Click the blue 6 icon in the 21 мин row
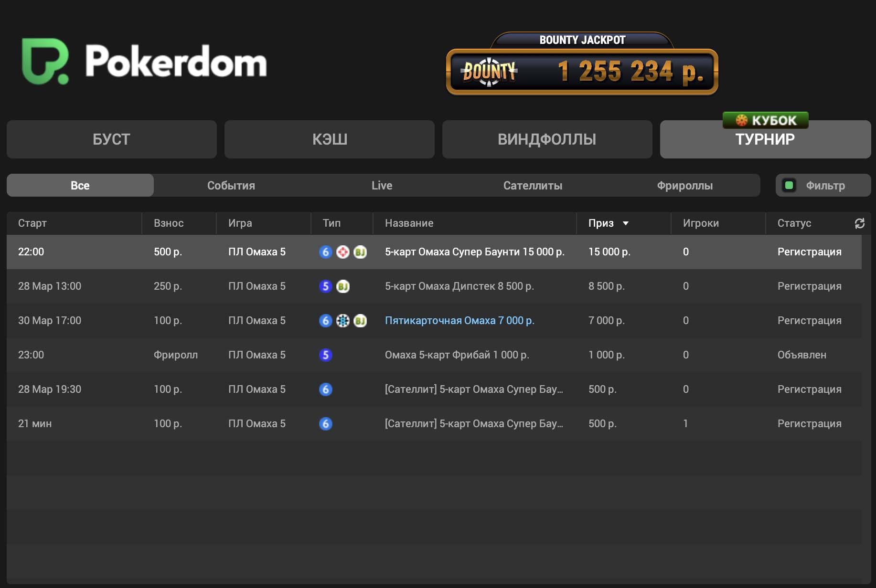This screenshot has height=588, width=876. coord(325,424)
